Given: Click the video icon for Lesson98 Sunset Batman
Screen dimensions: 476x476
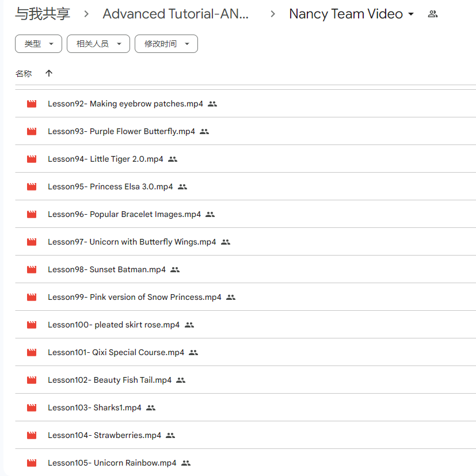Looking at the screenshot, I should pyautogui.click(x=32, y=270).
